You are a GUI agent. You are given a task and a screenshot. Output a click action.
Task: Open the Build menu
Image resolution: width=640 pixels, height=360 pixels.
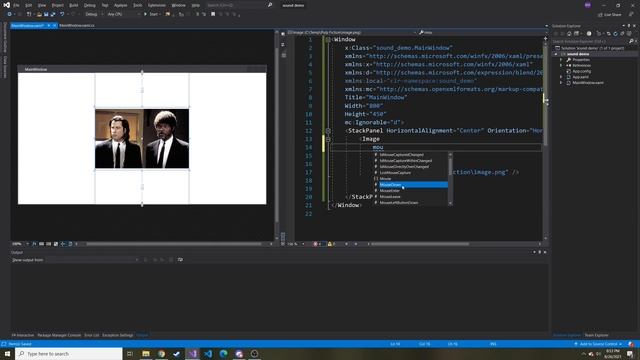tap(73, 5)
